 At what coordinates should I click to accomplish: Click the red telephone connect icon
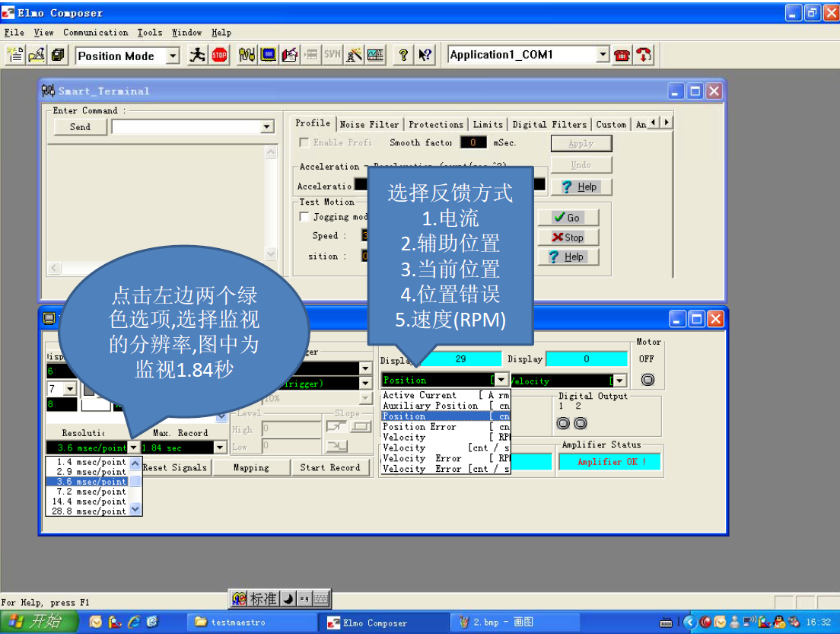pos(622,55)
